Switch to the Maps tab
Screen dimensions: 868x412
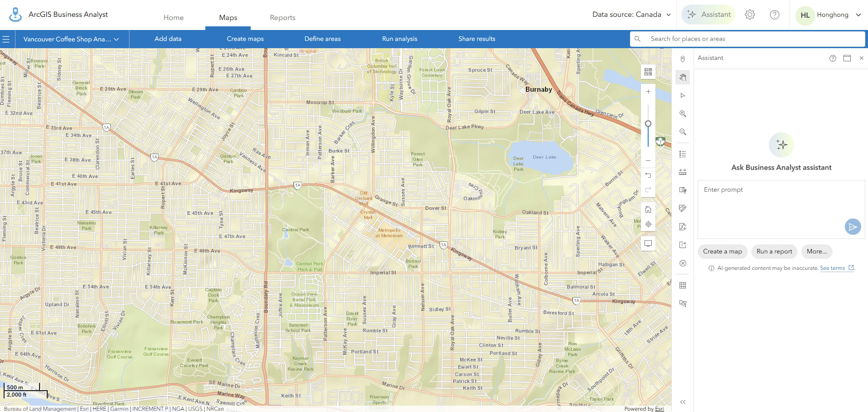pos(228,17)
